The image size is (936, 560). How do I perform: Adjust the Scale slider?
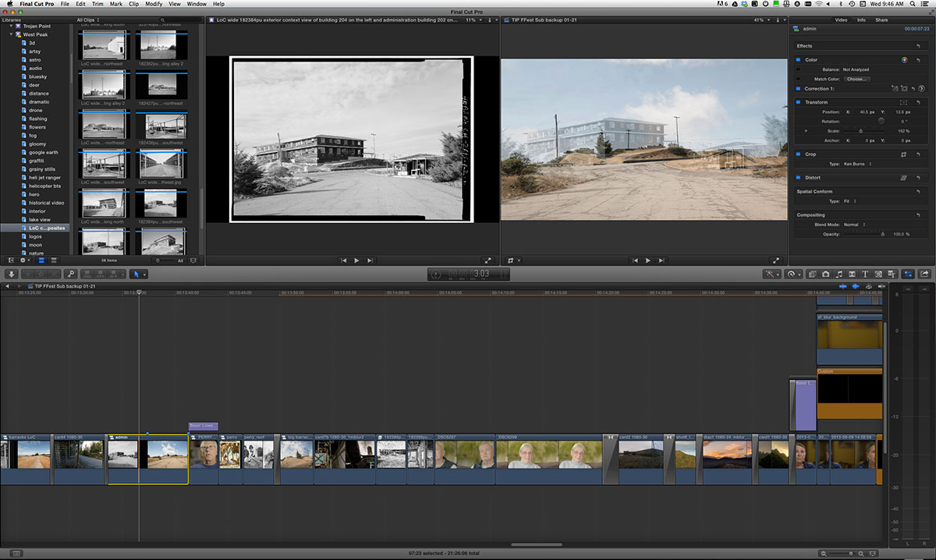(861, 131)
